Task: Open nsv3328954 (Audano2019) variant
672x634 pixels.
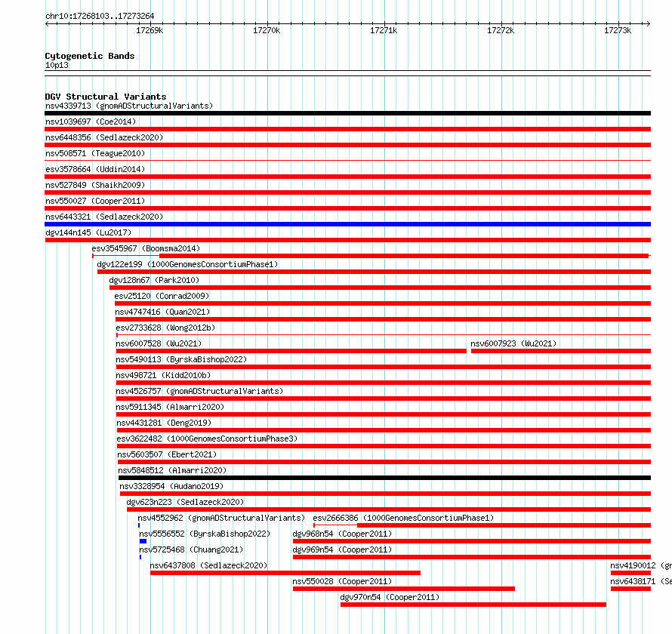Action: coord(171,486)
